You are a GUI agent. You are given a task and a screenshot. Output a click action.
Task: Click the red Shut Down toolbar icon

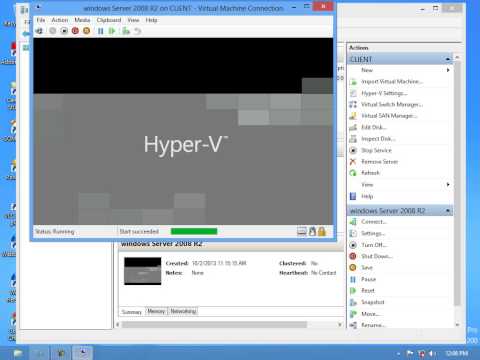[75, 31]
